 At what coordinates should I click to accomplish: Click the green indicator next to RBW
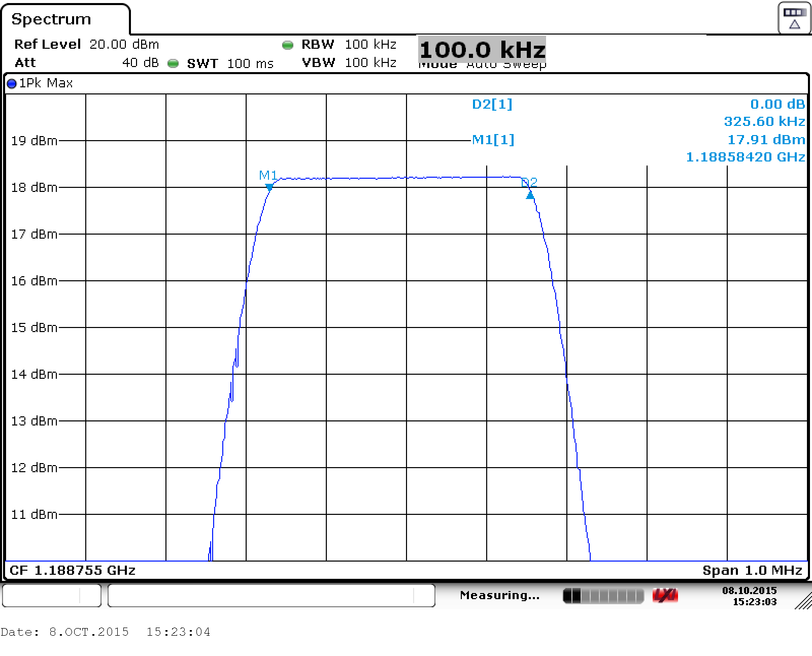(288, 45)
